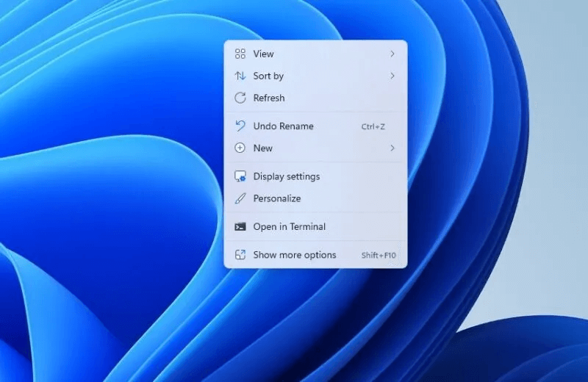Select Undo Rename in the menu
Viewport: 588px width, 382px height.
click(x=315, y=126)
